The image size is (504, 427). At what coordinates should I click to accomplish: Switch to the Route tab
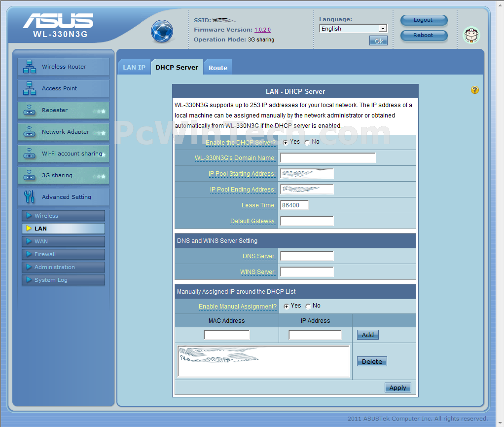pos(218,68)
